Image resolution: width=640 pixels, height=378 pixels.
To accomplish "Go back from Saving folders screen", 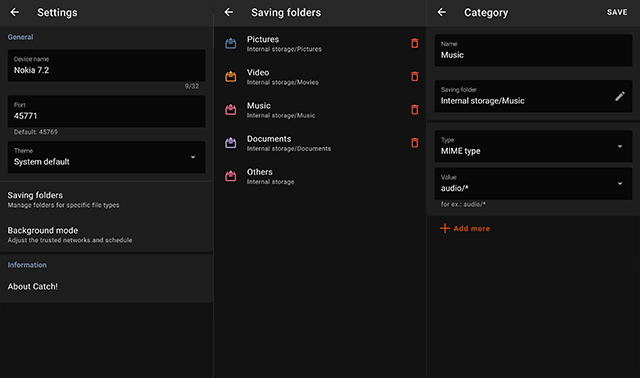I will 229,12.
